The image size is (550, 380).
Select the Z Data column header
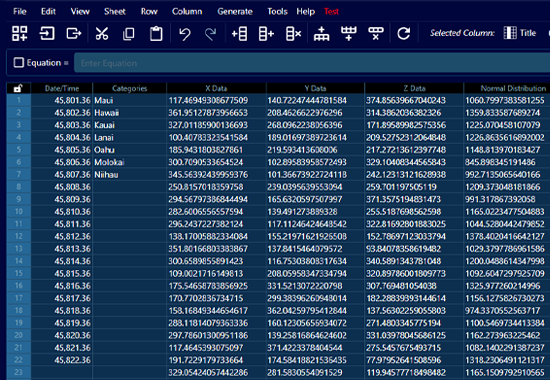coord(414,88)
